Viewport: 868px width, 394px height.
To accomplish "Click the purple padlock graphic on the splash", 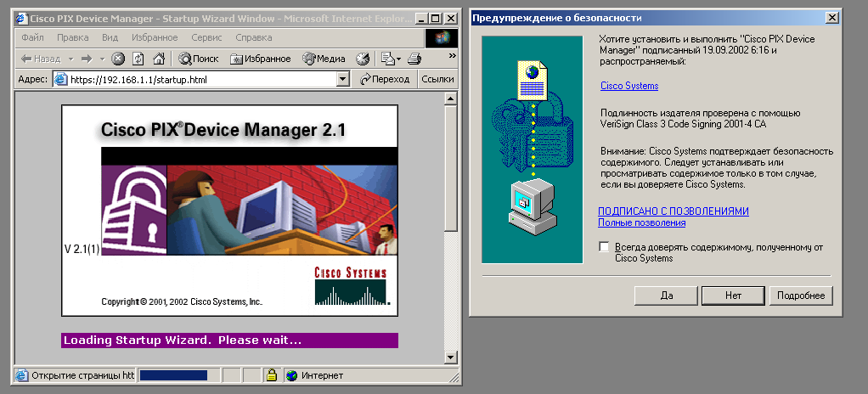I will (134, 210).
